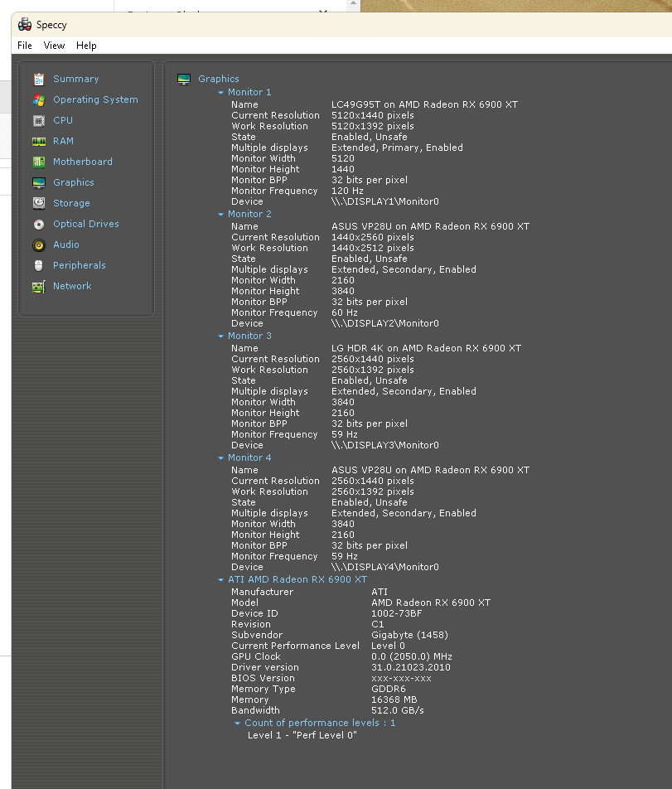Open the Optical Drives section

coord(86,224)
